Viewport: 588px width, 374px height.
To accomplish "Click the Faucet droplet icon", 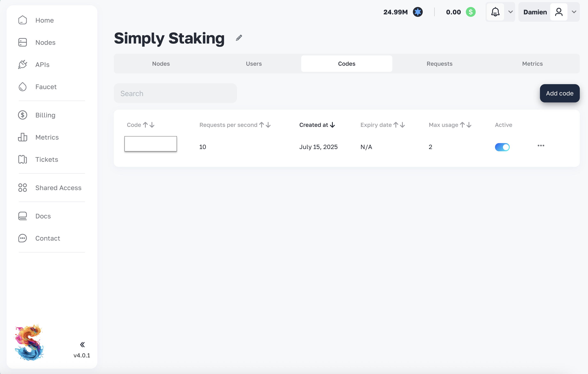I will coord(22,87).
